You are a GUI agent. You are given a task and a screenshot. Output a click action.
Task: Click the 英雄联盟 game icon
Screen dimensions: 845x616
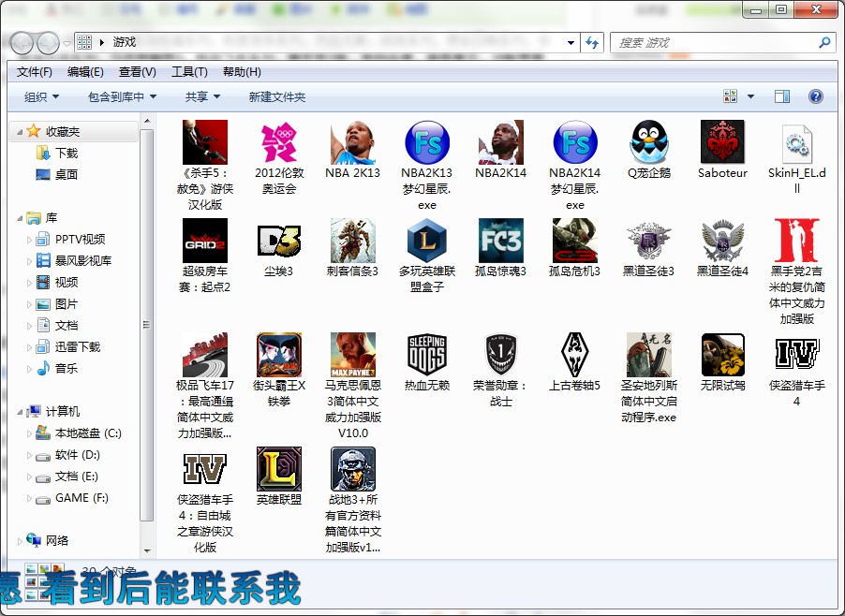279,470
